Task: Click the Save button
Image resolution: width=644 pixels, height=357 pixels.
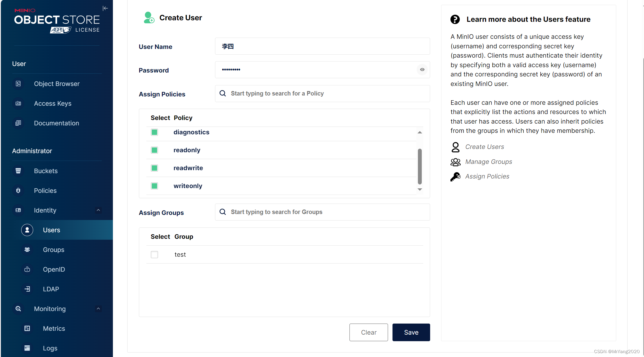Action: pos(411,333)
